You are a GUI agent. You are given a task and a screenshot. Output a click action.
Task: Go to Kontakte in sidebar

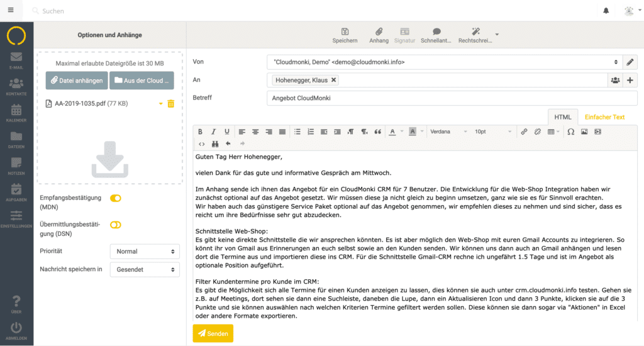click(16, 87)
